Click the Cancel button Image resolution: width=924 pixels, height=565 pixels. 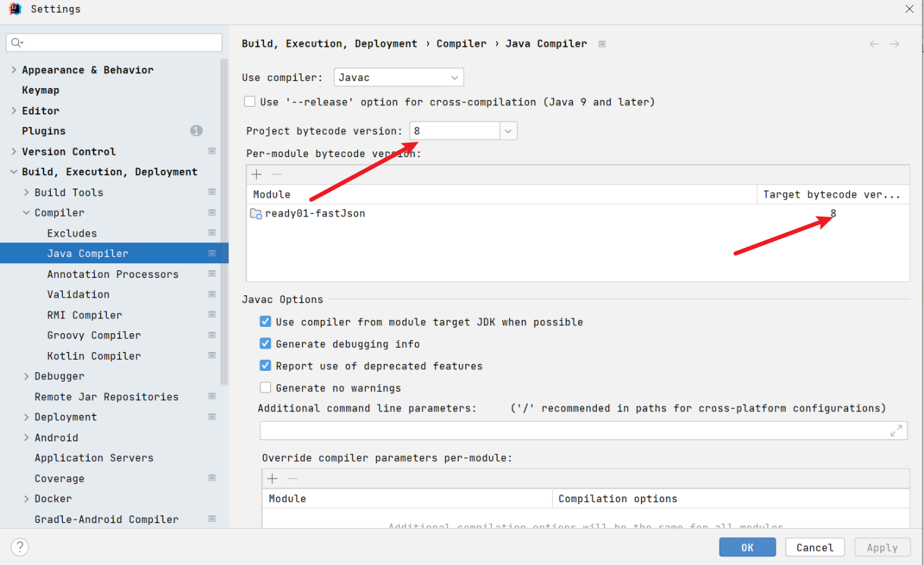tap(814, 548)
